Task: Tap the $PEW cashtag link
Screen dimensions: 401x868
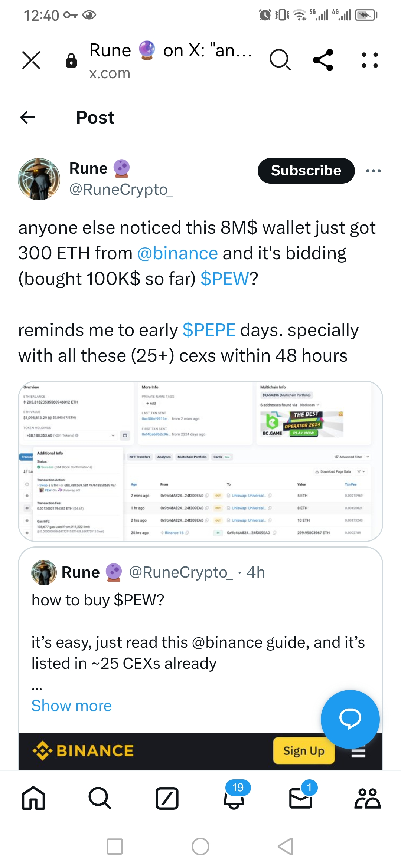Action: (225, 279)
